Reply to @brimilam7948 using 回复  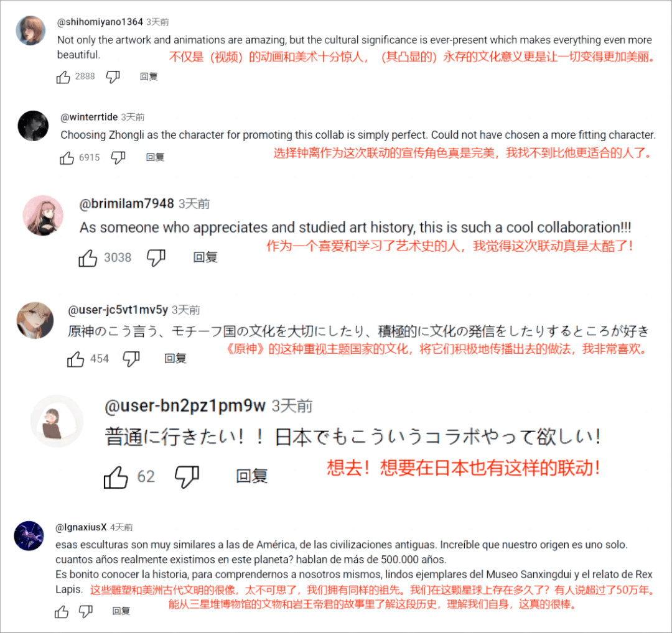coord(205,257)
